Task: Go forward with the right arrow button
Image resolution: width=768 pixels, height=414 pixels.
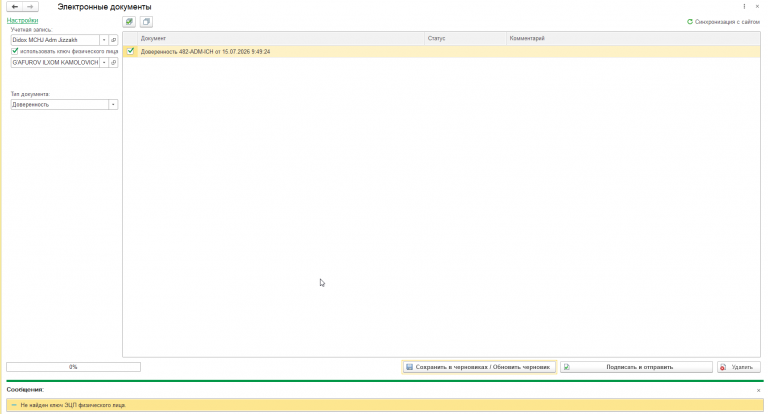Action: (x=30, y=7)
